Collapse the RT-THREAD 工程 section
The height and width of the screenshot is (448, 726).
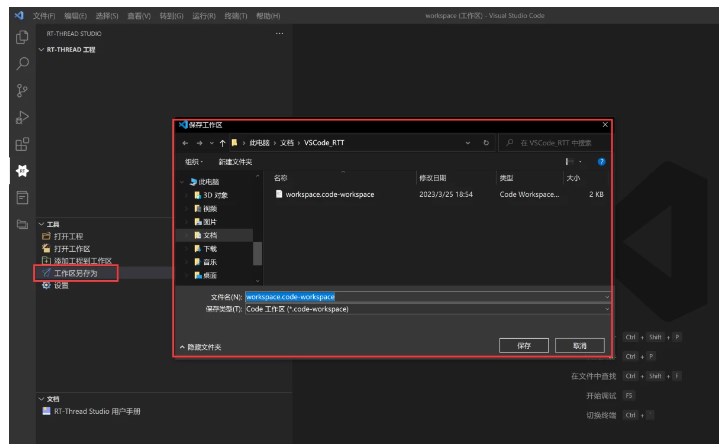pyautogui.click(x=41, y=50)
